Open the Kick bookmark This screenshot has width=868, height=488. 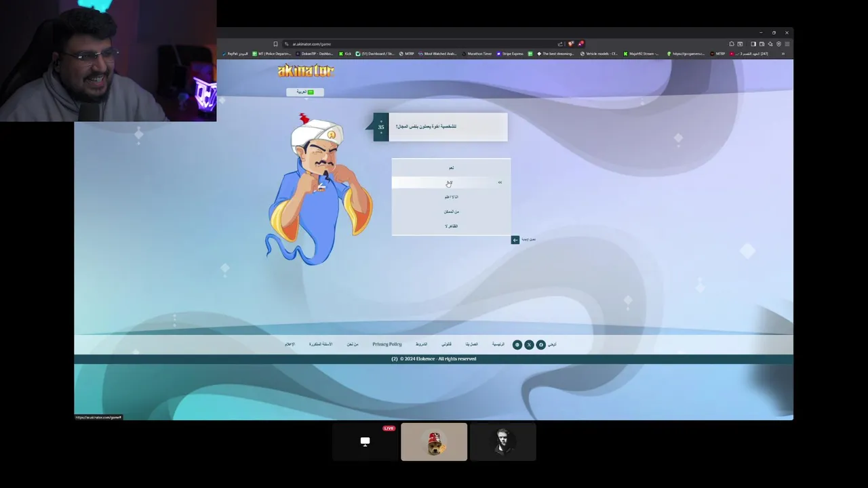(x=346, y=54)
